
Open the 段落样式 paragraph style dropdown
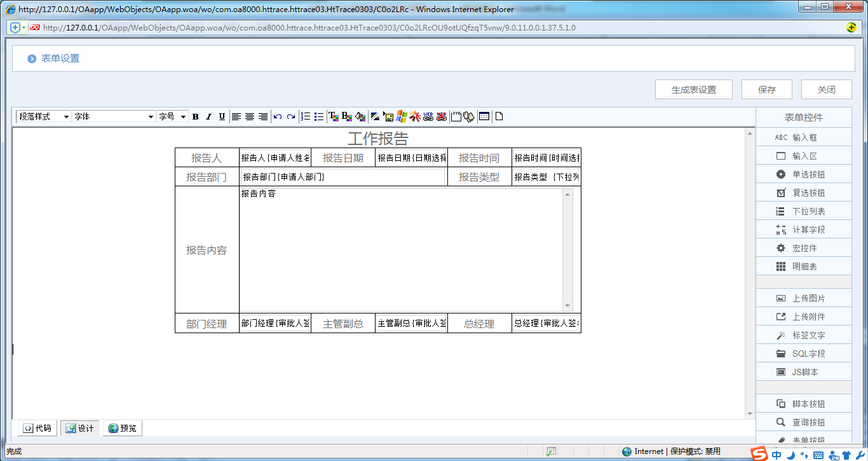point(43,116)
